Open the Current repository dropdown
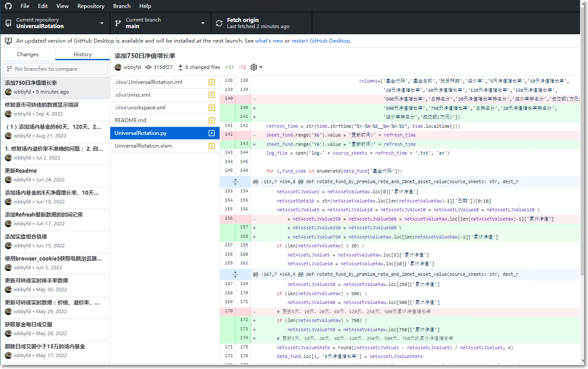The height and width of the screenshot is (369, 588). (x=55, y=23)
